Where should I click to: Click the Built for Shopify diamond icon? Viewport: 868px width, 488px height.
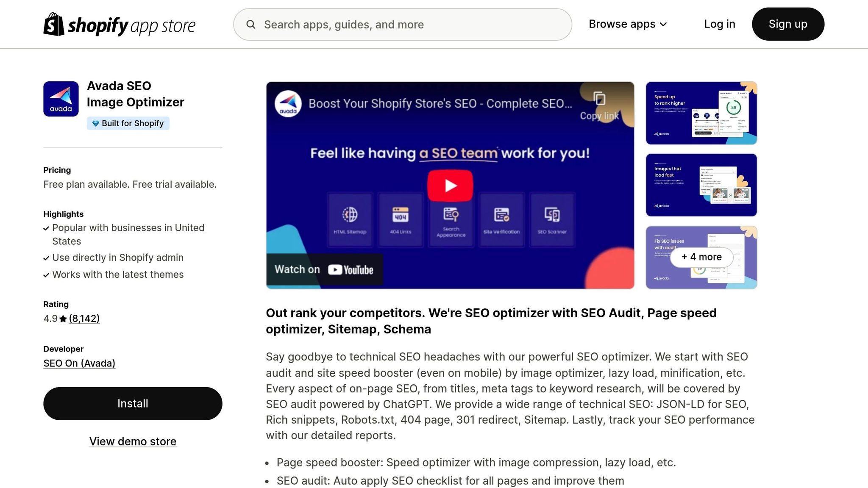[95, 123]
